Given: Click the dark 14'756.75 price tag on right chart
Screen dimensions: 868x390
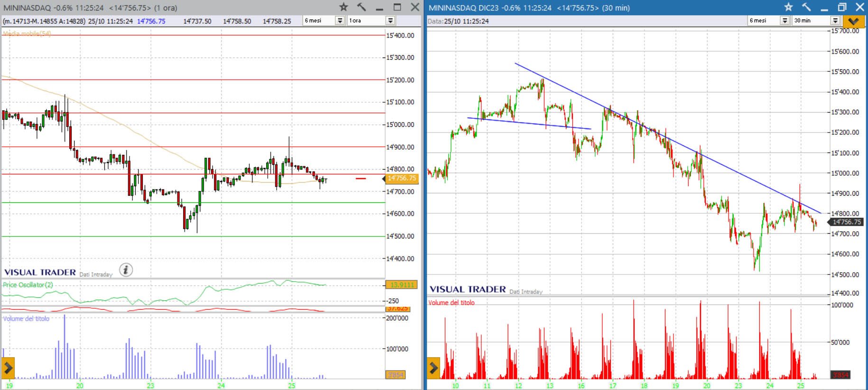Looking at the screenshot, I should [x=847, y=222].
